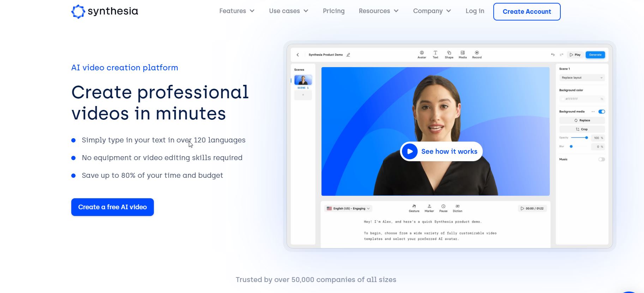
Task: Select the Avatar tool icon
Action: click(x=422, y=53)
